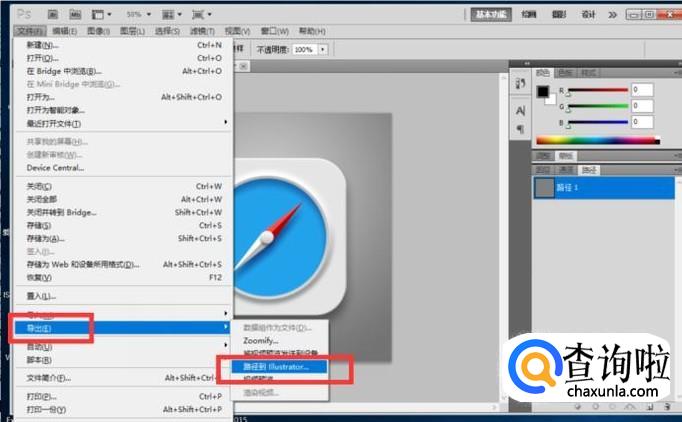Pick a color from the spectrum ramp
The height and width of the screenshot is (422, 682).
pyautogui.click(x=598, y=141)
